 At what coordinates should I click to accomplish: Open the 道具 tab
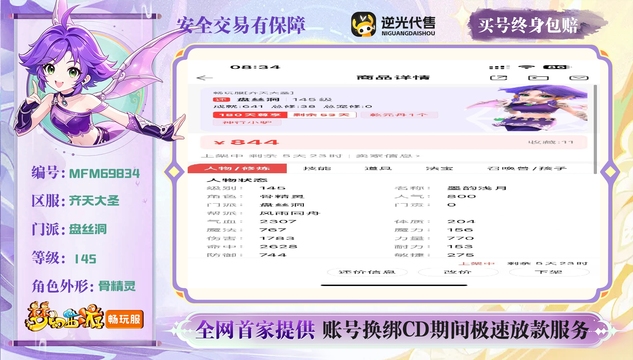(378, 168)
